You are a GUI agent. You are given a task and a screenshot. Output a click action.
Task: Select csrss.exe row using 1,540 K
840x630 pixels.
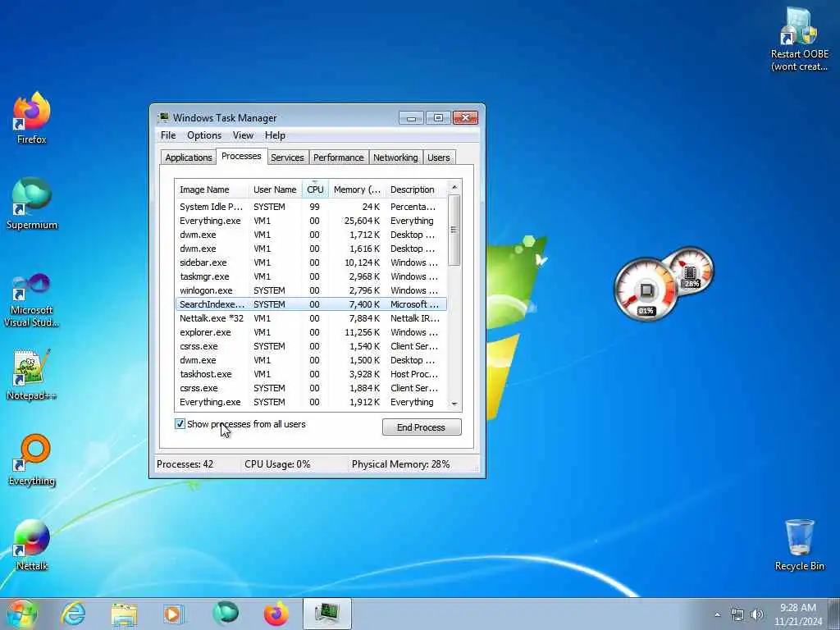pyautogui.click(x=311, y=346)
